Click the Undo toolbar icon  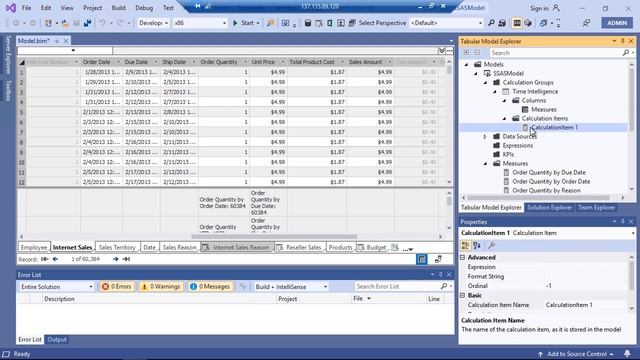[x=102, y=23]
